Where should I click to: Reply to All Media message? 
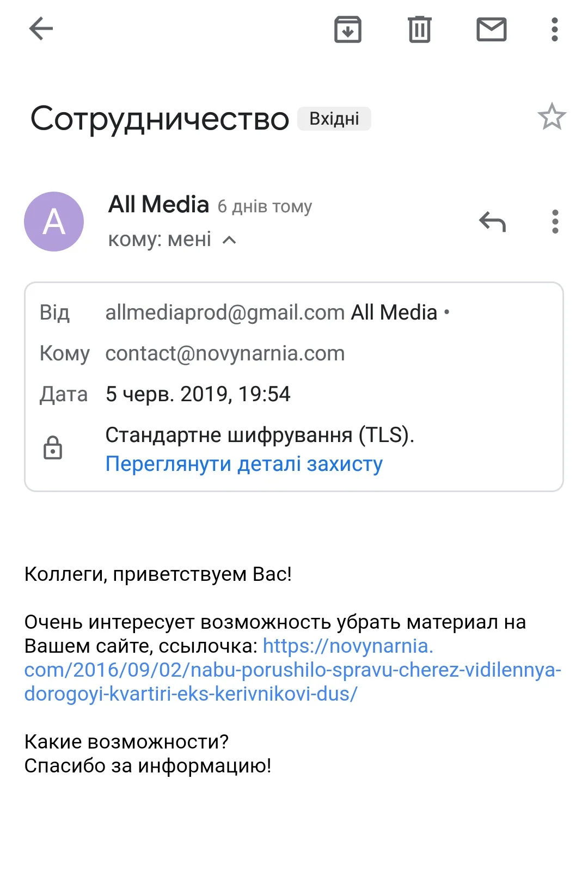(492, 222)
